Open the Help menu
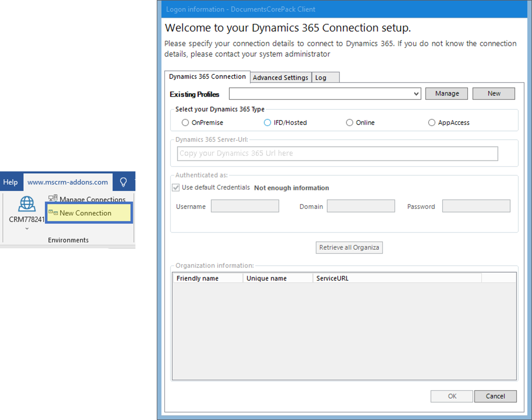532x420 pixels. click(x=11, y=182)
